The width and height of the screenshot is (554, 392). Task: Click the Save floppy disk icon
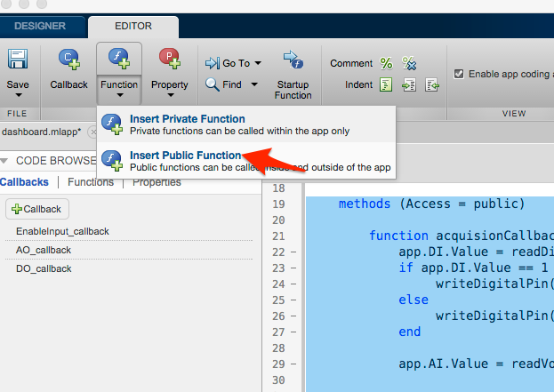coord(18,59)
